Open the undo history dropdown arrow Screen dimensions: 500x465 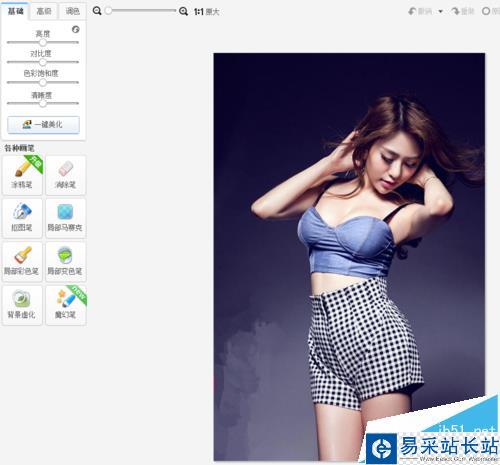pyautogui.click(x=440, y=12)
